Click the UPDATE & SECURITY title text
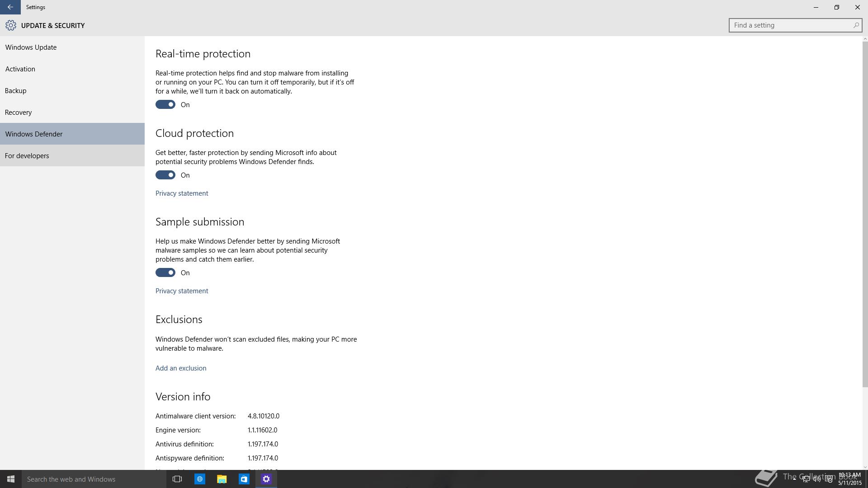 click(53, 25)
